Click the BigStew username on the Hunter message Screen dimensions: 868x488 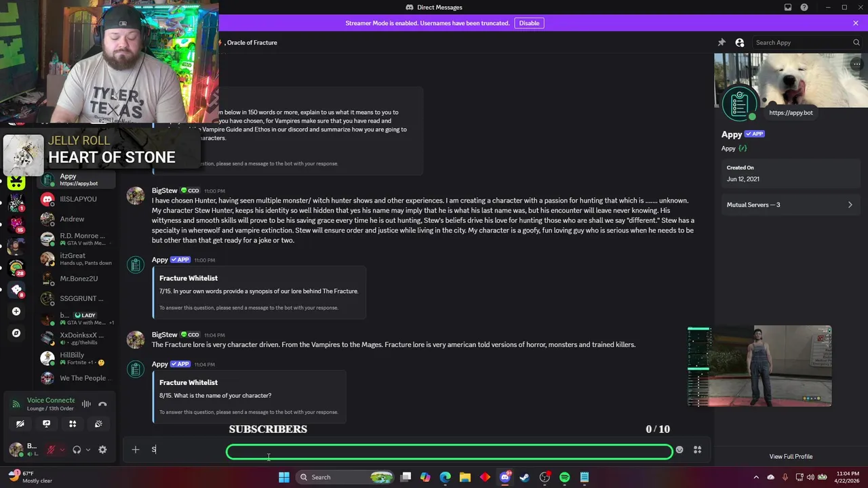[165, 190]
